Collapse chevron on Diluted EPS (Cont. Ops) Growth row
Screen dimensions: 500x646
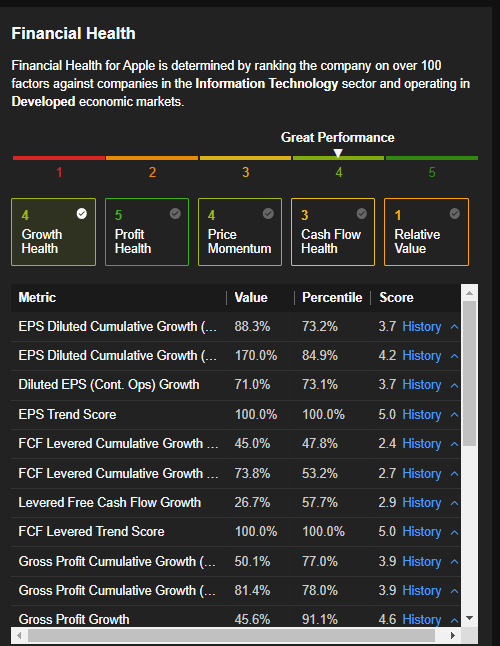pos(454,385)
